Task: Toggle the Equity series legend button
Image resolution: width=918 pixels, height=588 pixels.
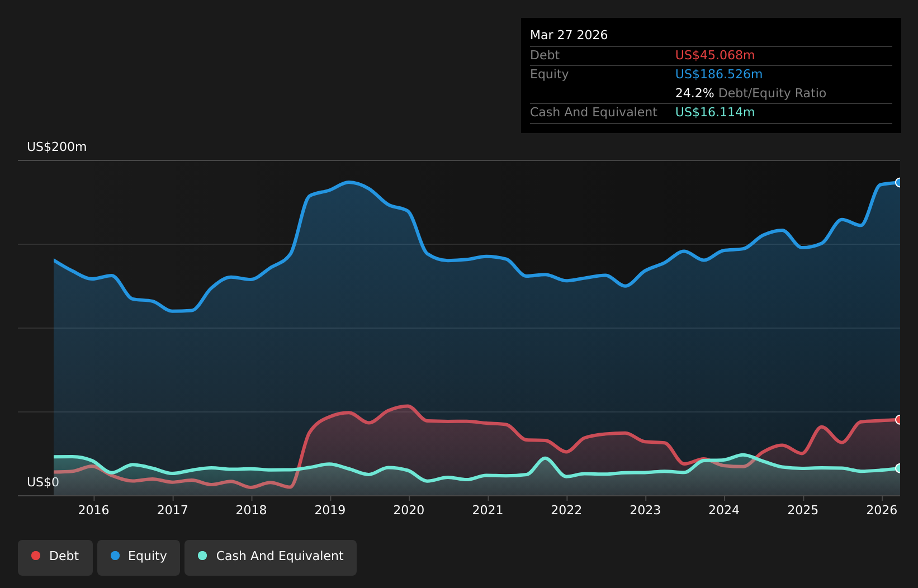Action: (x=139, y=557)
